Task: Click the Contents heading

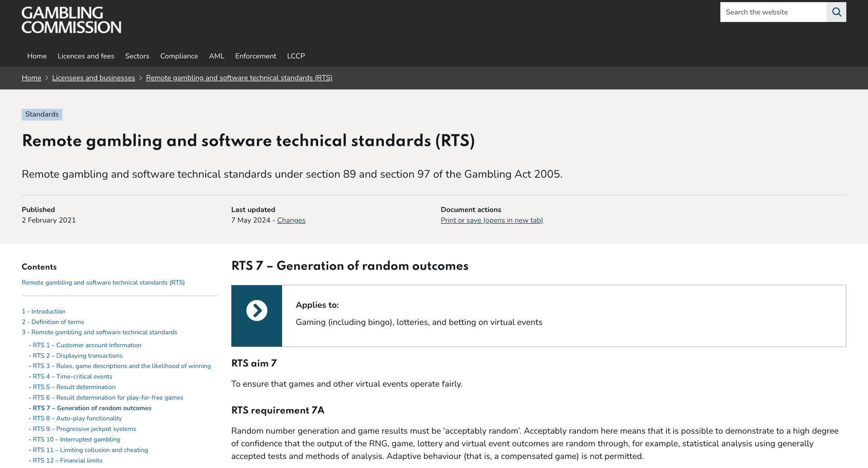Action: pos(39,267)
